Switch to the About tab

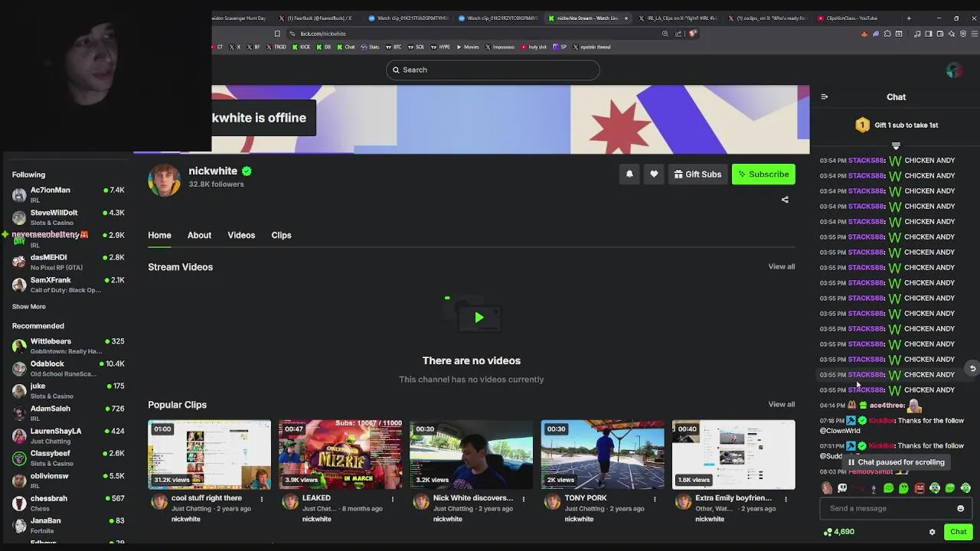(199, 236)
